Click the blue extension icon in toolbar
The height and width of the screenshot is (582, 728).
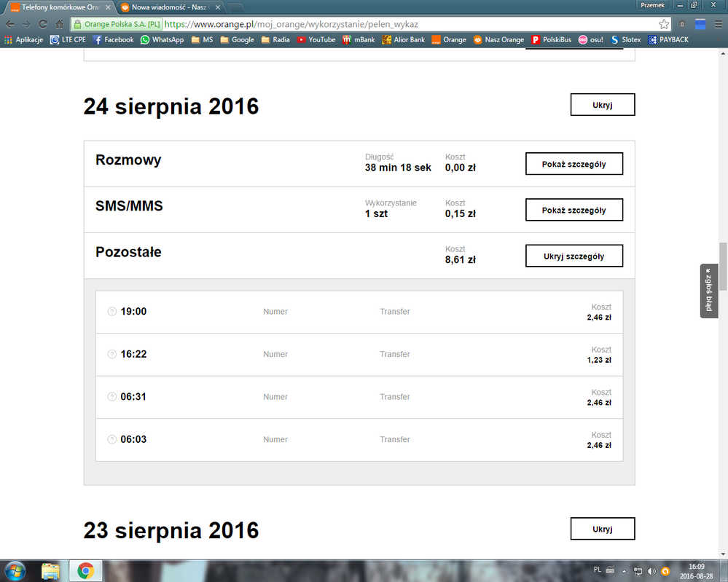click(x=700, y=24)
